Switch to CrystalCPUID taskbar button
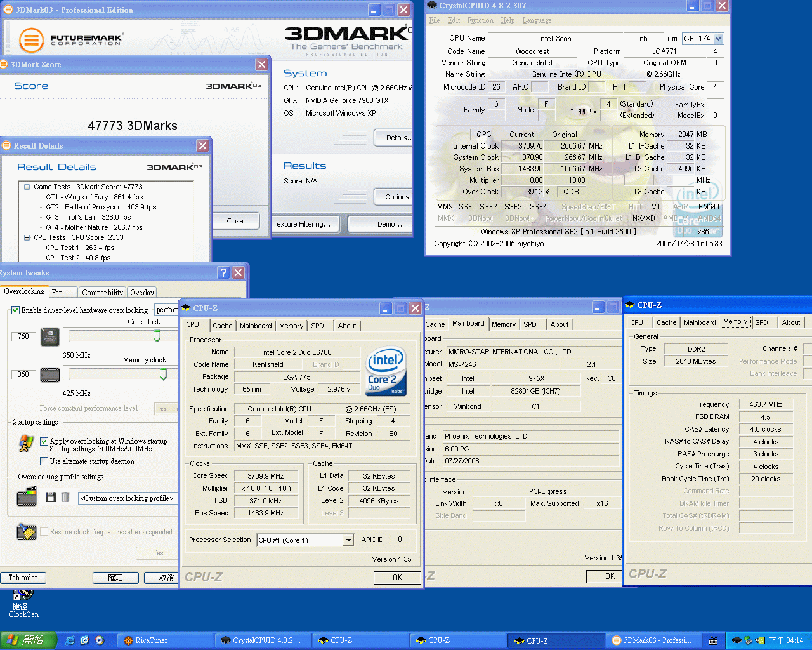 click(263, 640)
